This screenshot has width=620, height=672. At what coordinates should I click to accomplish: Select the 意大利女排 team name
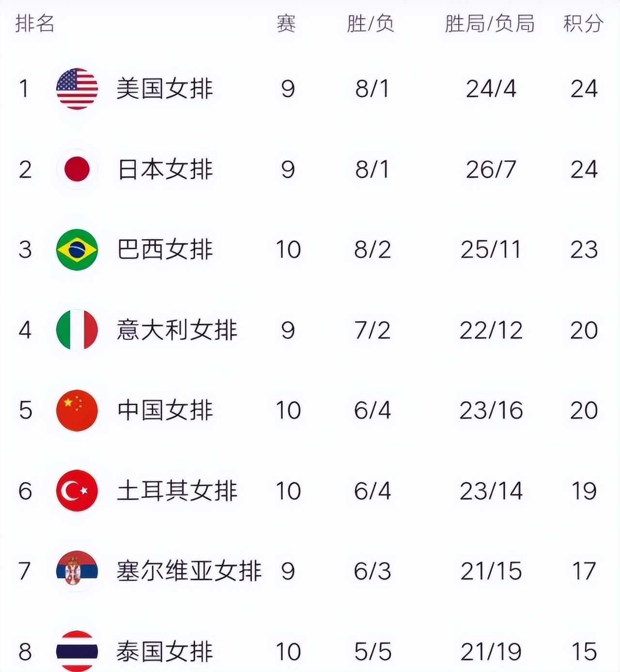pyautogui.click(x=177, y=330)
